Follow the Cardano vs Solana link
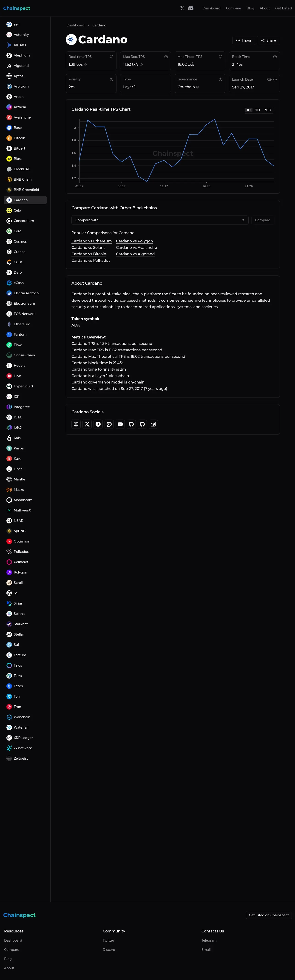This screenshot has height=980, width=295. (89, 248)
